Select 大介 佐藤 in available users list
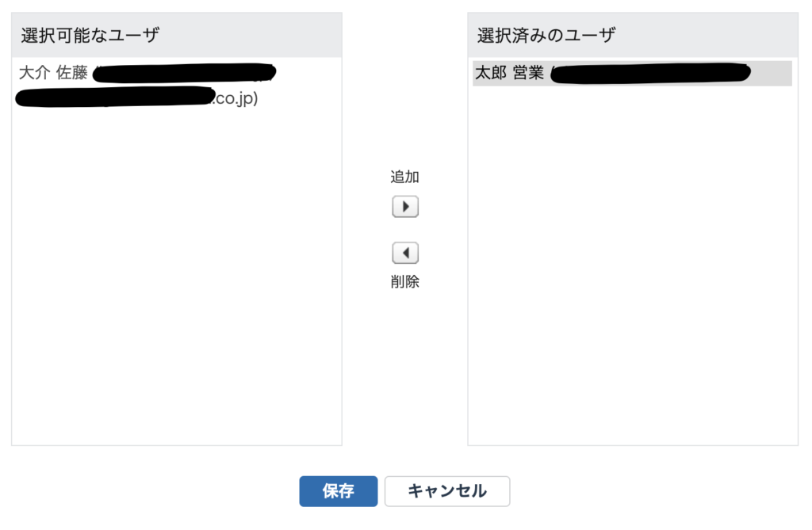This screenshot has height=530, width=812. 53,72
